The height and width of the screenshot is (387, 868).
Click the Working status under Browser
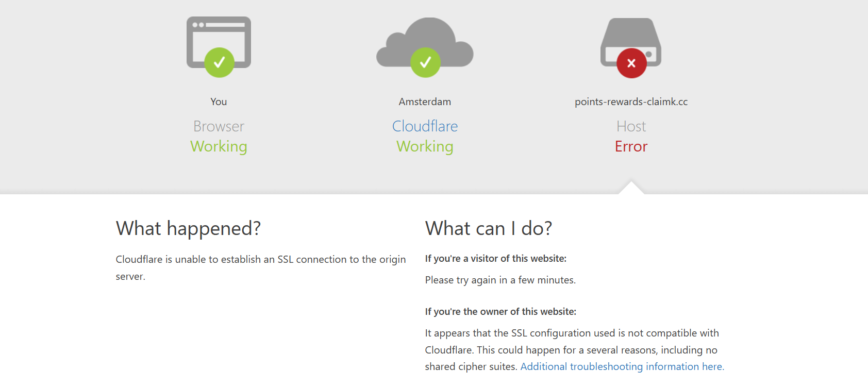(219, 146)
